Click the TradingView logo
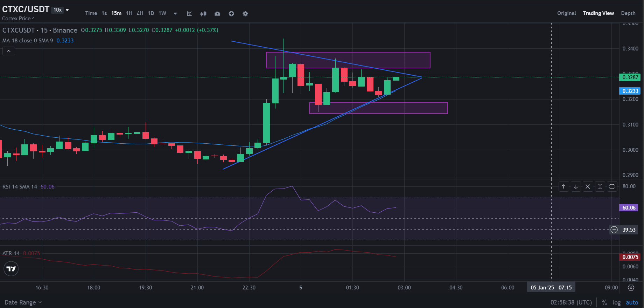Screen dimensions: 644x308 (11, 269)
